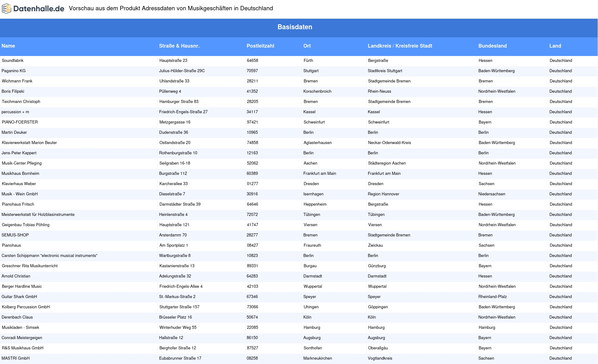Click the Arnold Christian entry
This screenshot has height=364, width=598.
click(x=16, y=276)
